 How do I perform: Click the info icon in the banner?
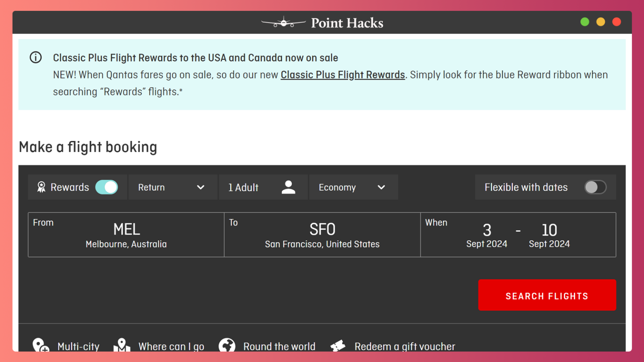(x=36, y=57)
